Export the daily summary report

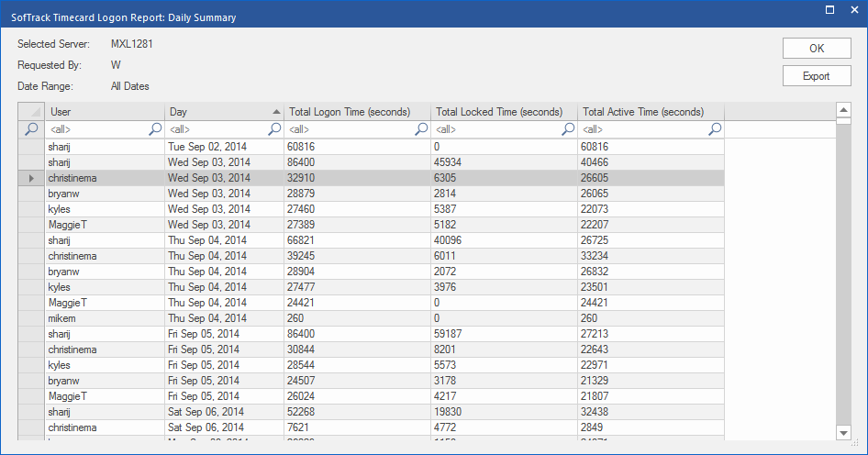coord(816,76)
